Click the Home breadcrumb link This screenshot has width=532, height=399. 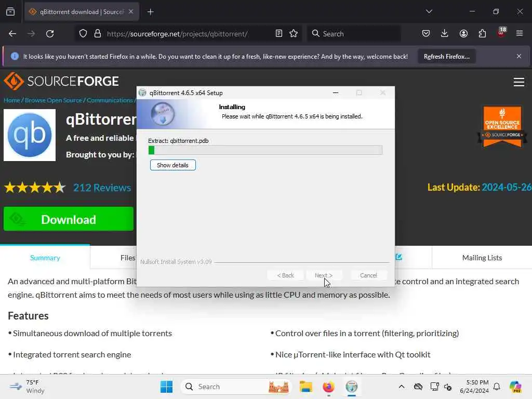(11, 100)
